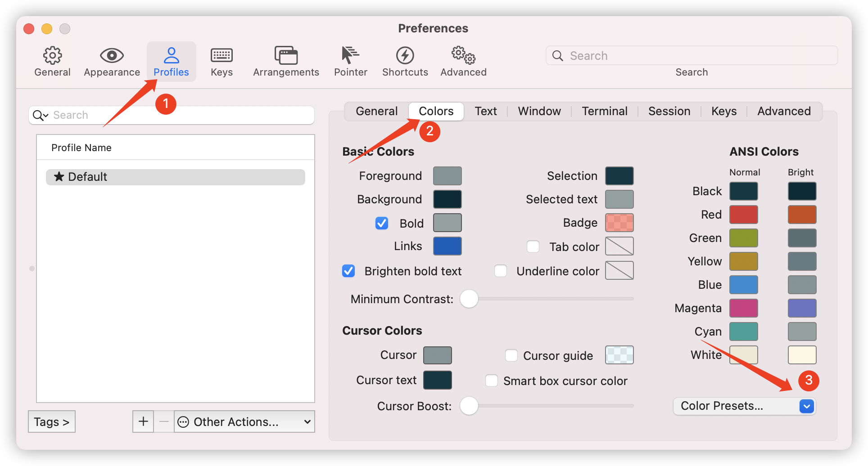Image resolution: width=868 pixels, height=466 pixels.
Task: Click the magnifier in profile search
Action: pyautogui.click(x=40, y=115)
